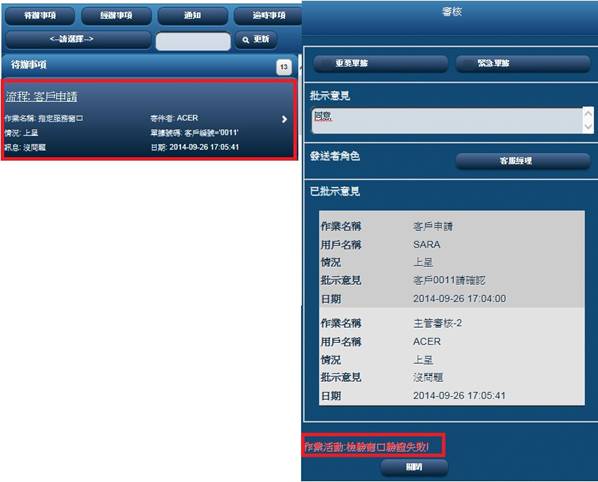Click the right arrow on 客戶申請 item
This screenshot has width=598, height=482.
pos(284,119)
